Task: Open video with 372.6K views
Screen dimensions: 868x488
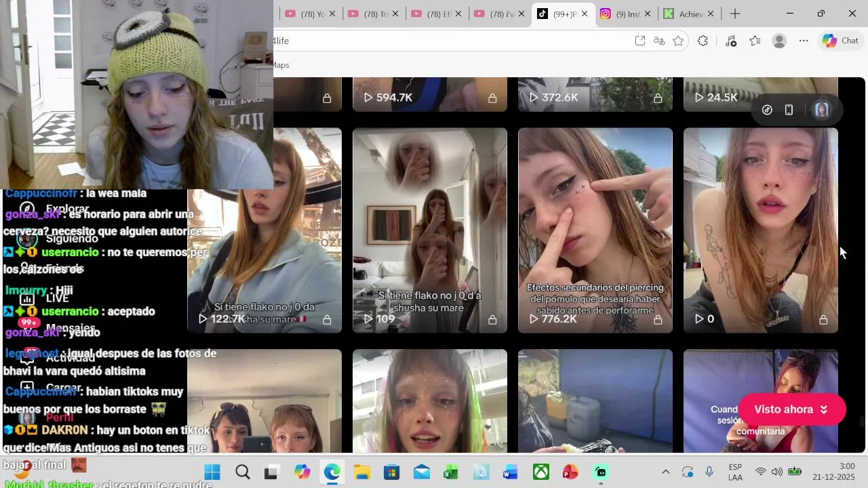Action: pos(595,94)
